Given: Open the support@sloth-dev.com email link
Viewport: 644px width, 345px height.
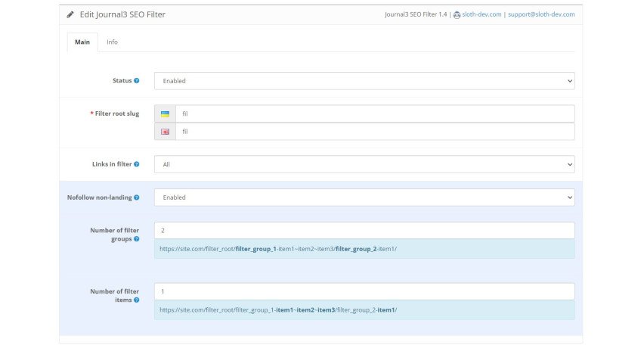Looking at the screenshot, I should click(x=541, y=14).
